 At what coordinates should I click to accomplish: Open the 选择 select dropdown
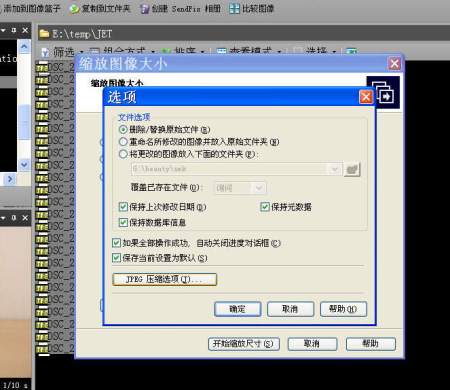pyautogui.click(x=315, y=52)
